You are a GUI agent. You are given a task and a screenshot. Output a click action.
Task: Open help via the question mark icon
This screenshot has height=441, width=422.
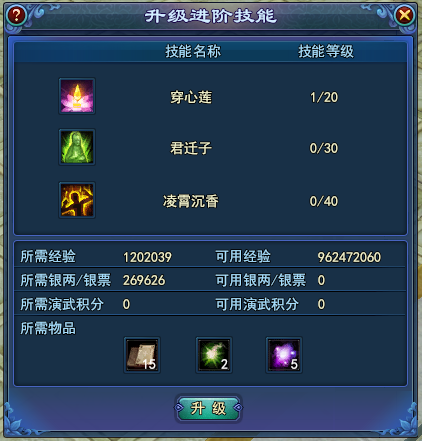[16, 15]
